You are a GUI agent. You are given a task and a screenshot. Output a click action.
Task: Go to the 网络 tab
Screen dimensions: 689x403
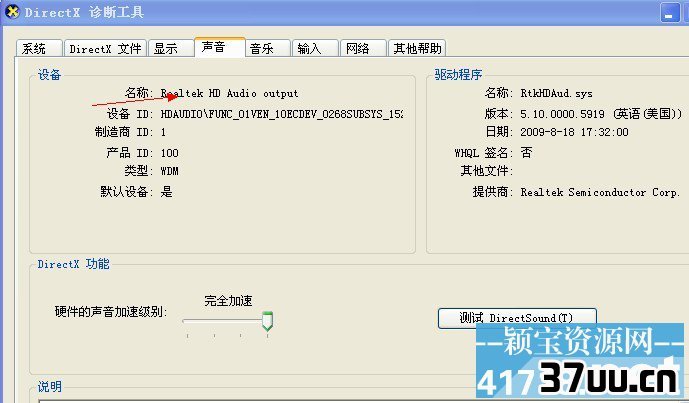pos(363,48)
